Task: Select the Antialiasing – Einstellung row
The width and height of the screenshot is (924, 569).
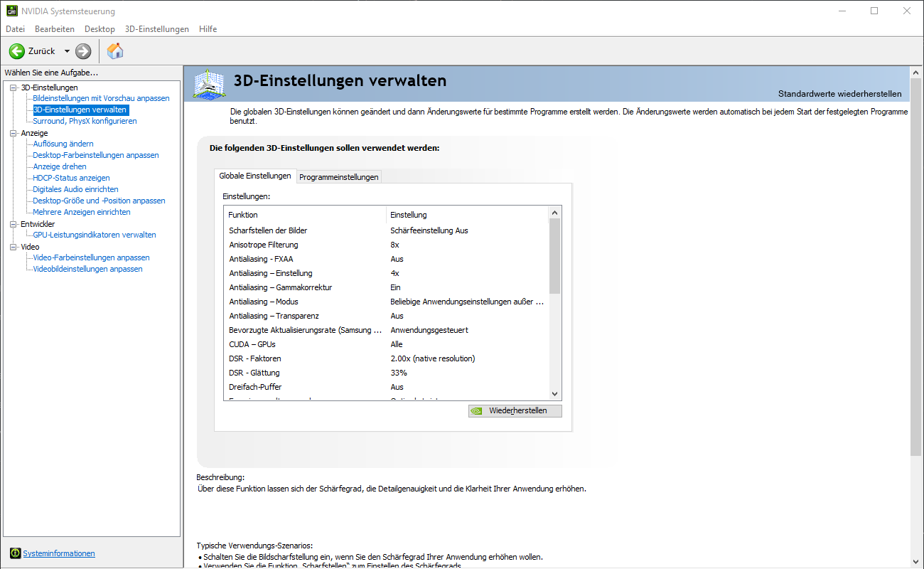Action: click(x=387, y=273)
